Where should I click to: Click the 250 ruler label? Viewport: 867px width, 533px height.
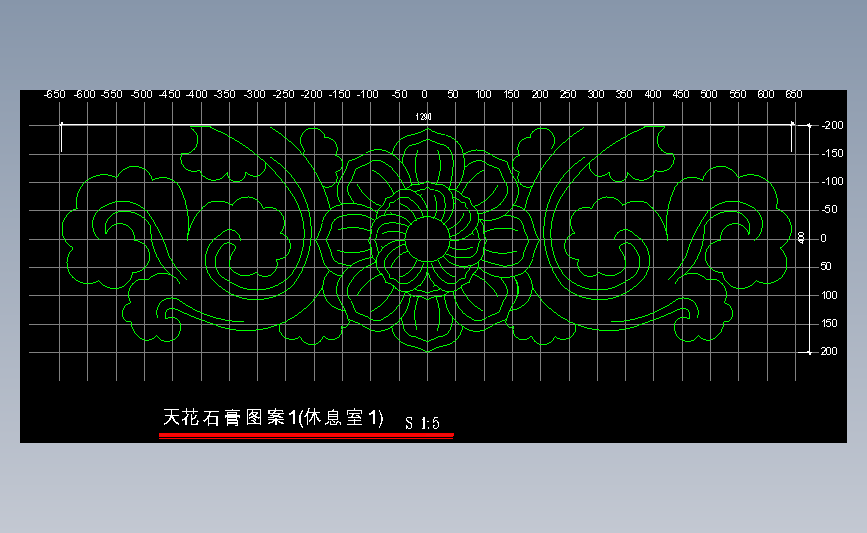pyautogui.click(x=568, y=95)
